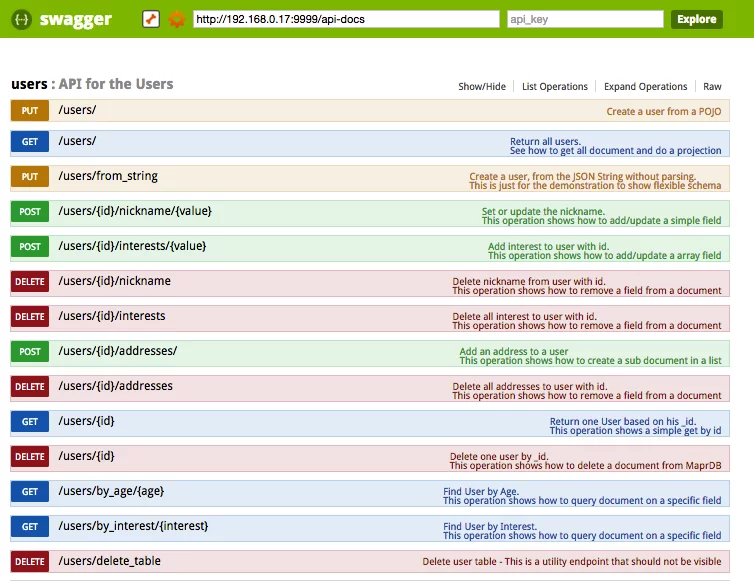Viewport: 754px width, 586px height.
Task: Click 'Create a user, from the JSON String' text
Action: click(x=582, y=176)
